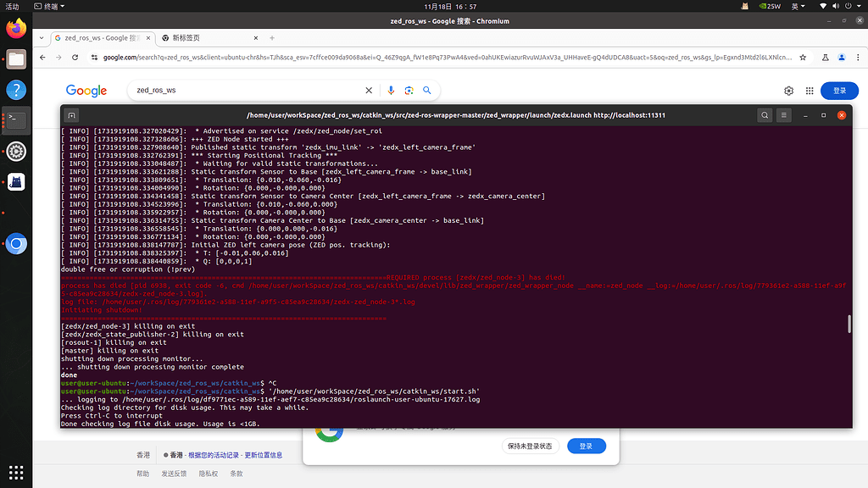Viewport: 868px width, 488px height.
Task: Click 保持未登录状态 button in popup
Action: [x=530, y=446]
